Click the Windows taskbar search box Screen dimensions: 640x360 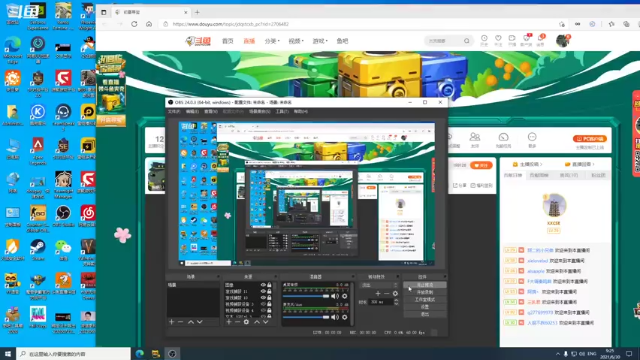click(73, 354)
